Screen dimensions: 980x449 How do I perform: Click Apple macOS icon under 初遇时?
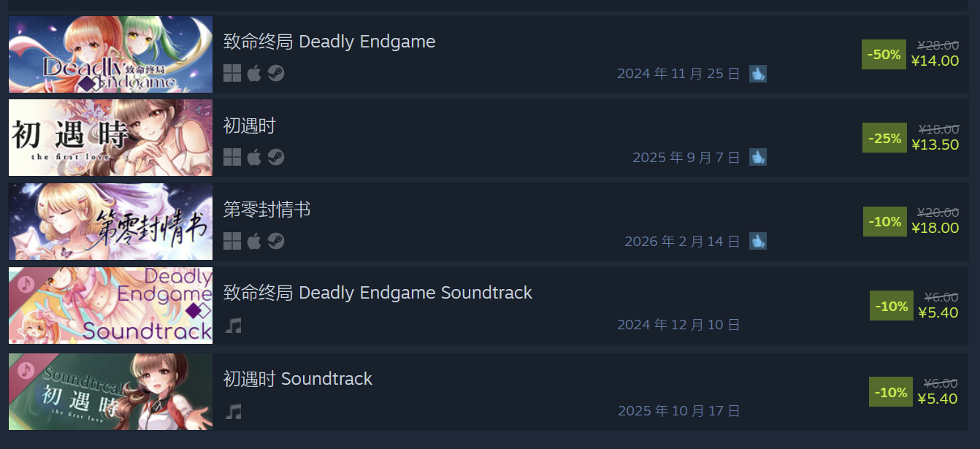254,157
